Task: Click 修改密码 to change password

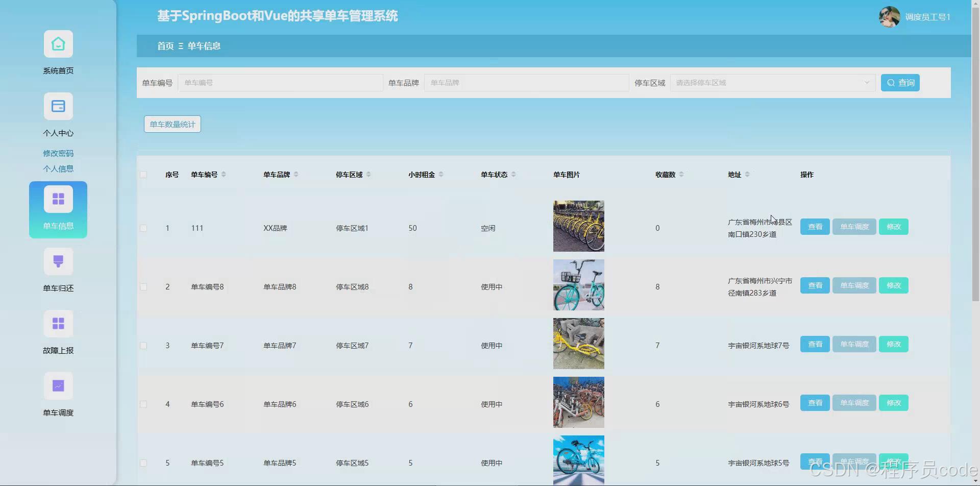Action: click(x=58, y=153)
